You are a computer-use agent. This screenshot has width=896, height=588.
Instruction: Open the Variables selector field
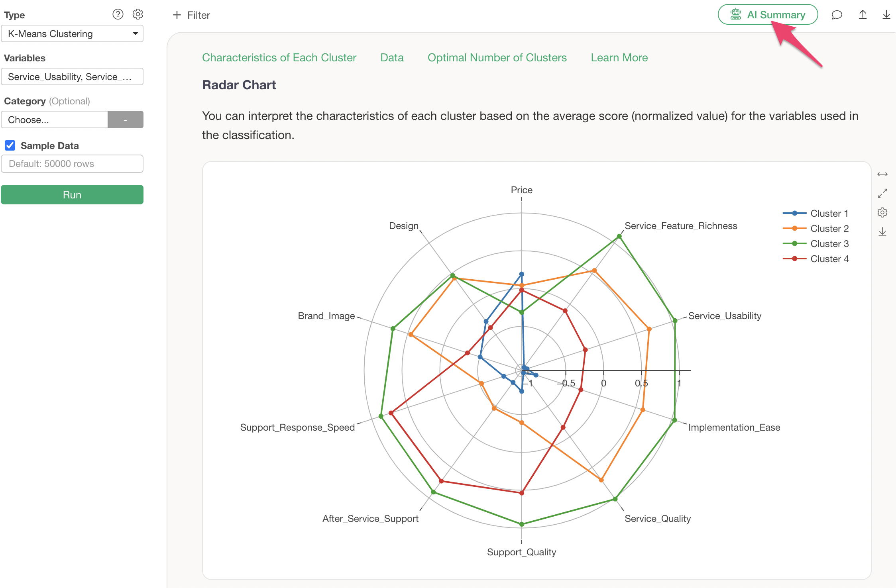point(72,76)
